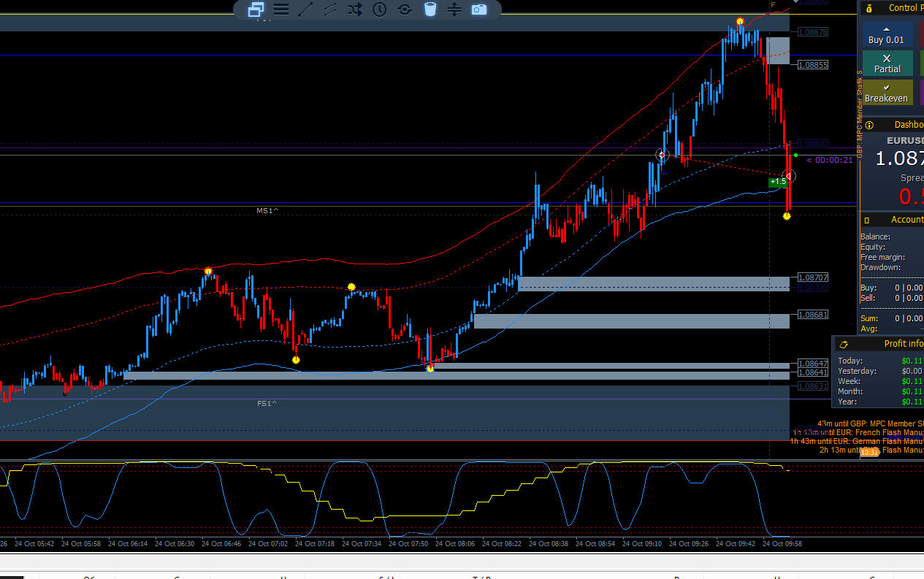The height and width of the screenshot is (579, 924).
Task: Click the +1.5 green profit label
Action: (778, 181)
